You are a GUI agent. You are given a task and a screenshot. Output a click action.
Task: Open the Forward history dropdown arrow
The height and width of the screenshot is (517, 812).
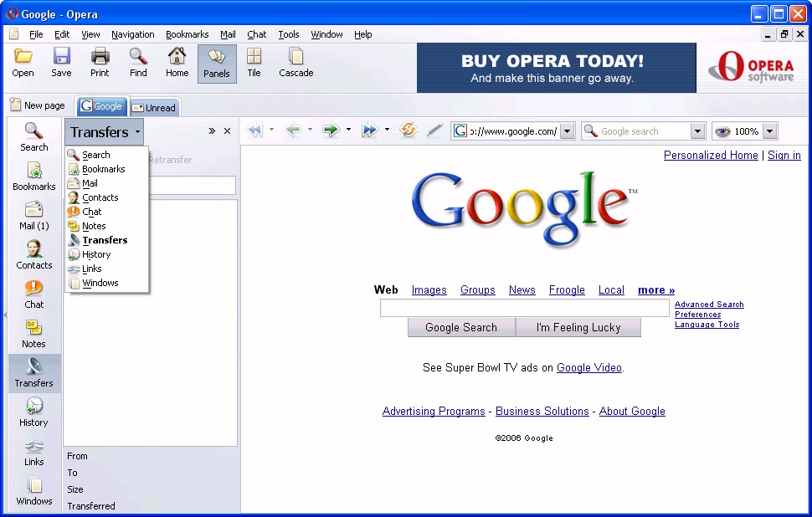[x=348, y=130]
